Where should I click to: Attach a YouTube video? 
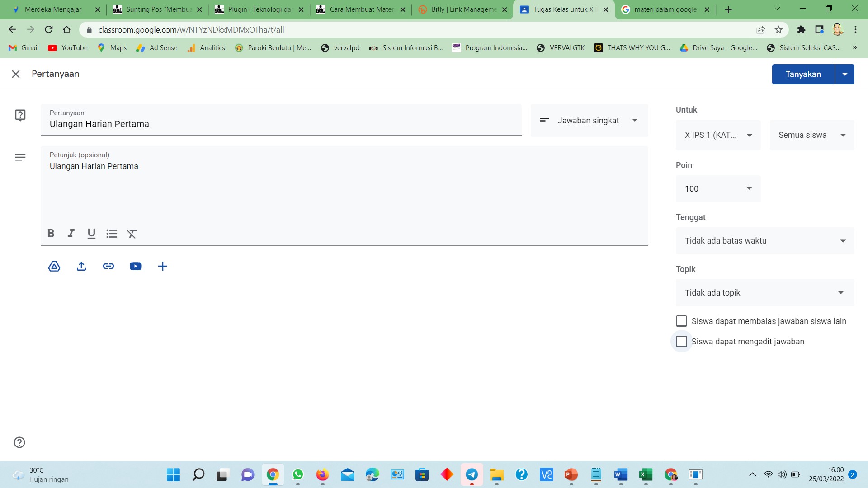tap(136, 266)
